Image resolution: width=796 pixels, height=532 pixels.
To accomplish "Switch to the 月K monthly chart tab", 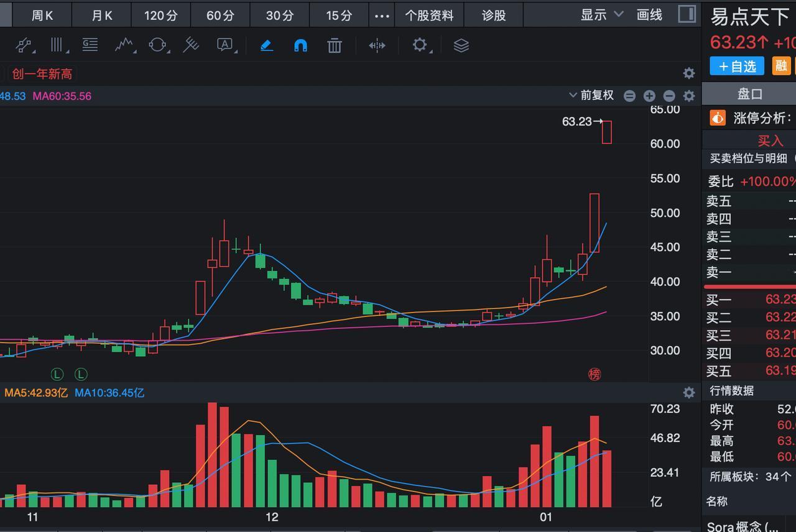I will point(101,14).
